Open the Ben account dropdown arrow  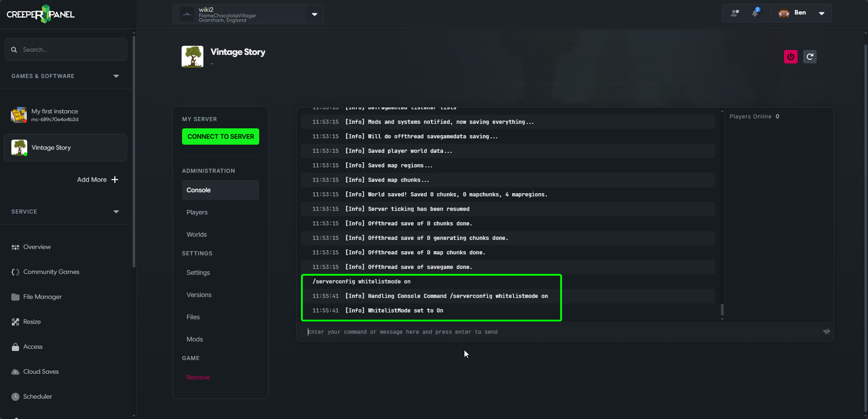coord(822,14)
